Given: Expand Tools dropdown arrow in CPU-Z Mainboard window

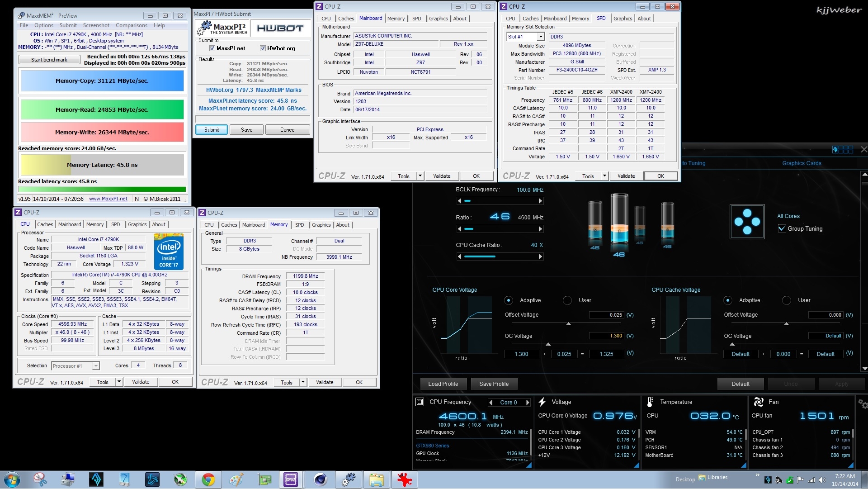Looking at the screenshot, I should (420, 176).
